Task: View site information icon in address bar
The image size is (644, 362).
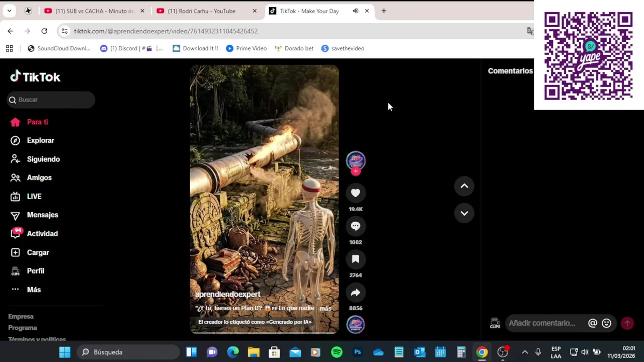Action: coord(64,31)
